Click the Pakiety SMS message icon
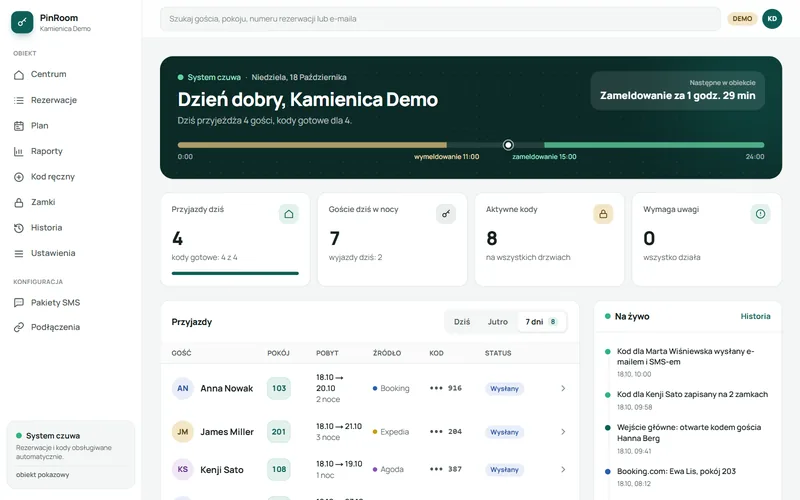The height and width of the screenshot is (500, 800). point(19,303)
